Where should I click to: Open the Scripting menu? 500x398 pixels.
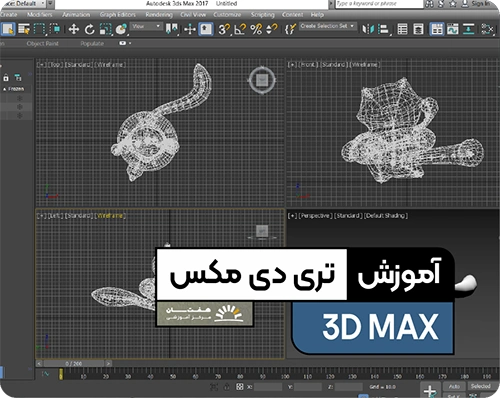263,15
